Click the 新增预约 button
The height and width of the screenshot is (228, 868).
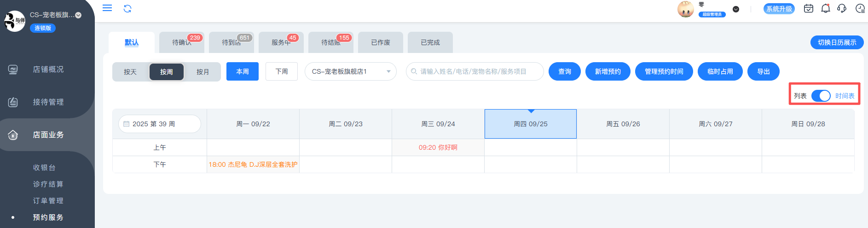[x=608, y=71]
